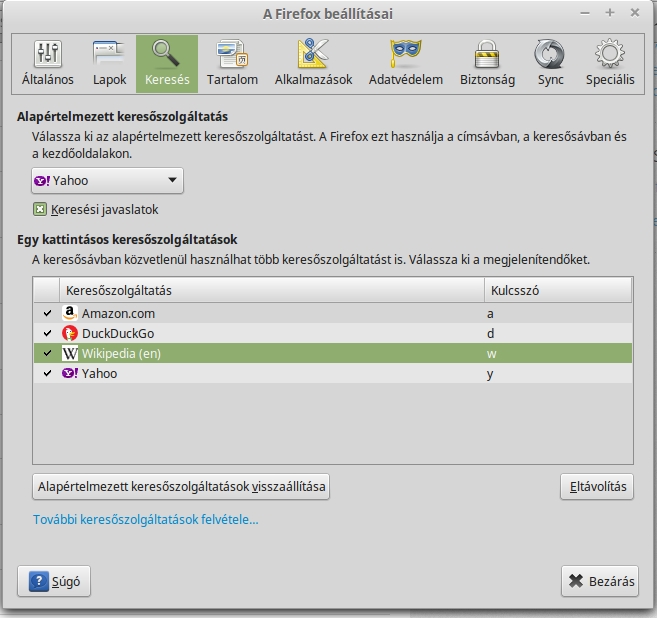Click the DuckDuckGo duck icon
The width and height of the screenshot is (657, 618).
[x=70, y=333]
